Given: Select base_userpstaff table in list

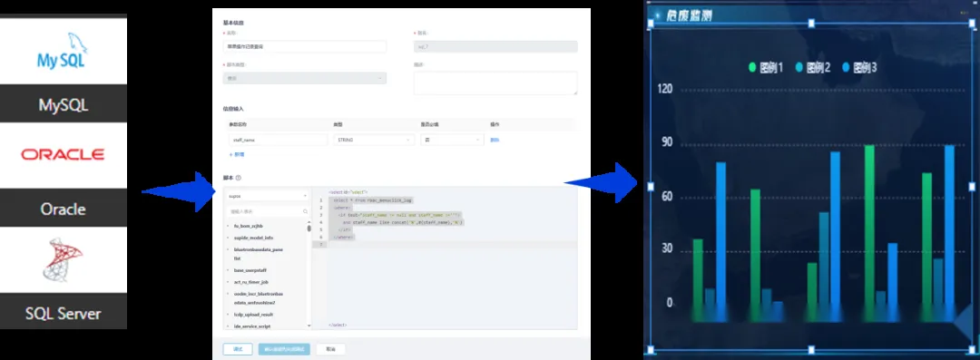Looking at the screenshot, I should 250,270.
